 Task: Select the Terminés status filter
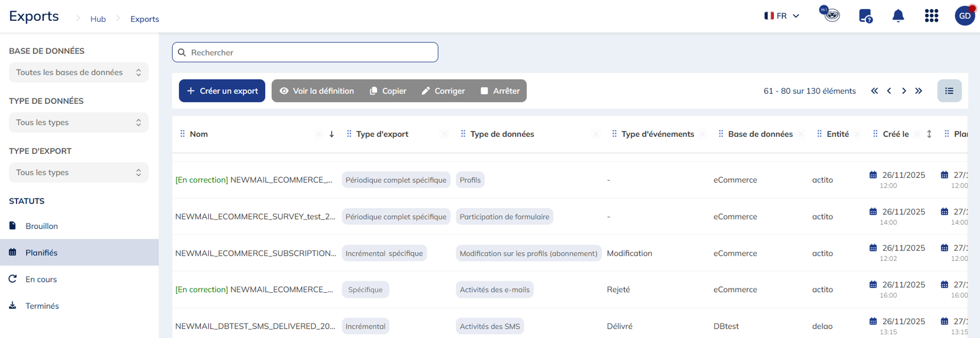click(42, 306)
